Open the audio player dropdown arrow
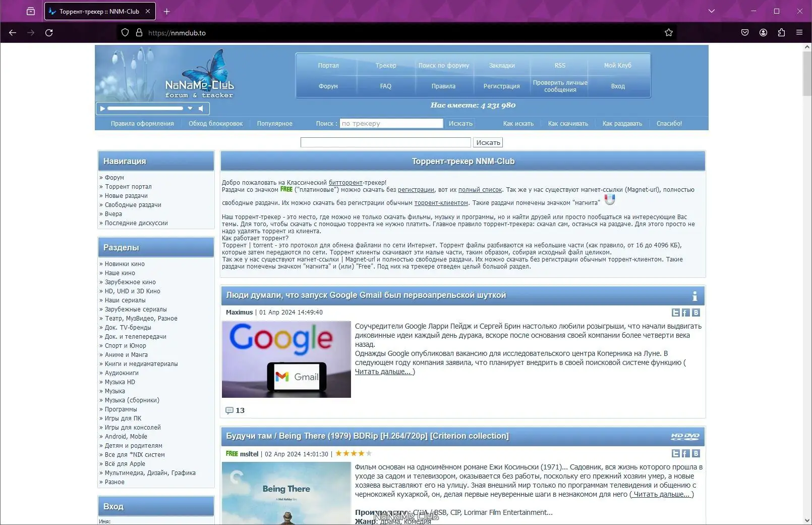The width and height of the screenshot is (812, 525). click(x=190, y=109)
